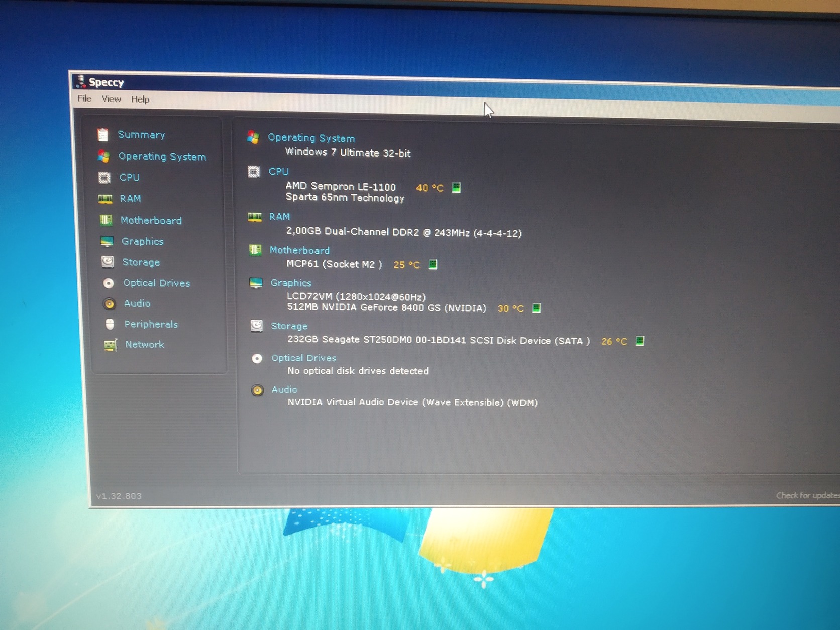Click the RAM stick icon in sidebar
This screenshot has height=630, width=840.
105,199
